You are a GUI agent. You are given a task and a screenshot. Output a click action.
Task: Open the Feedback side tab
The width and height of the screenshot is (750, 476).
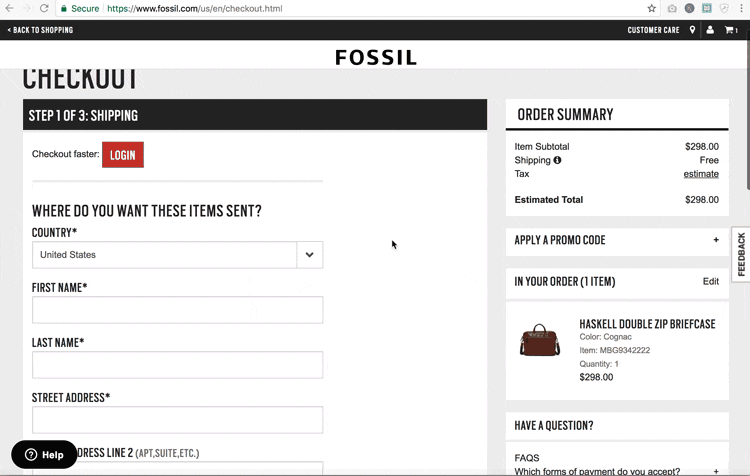[741, 254]
